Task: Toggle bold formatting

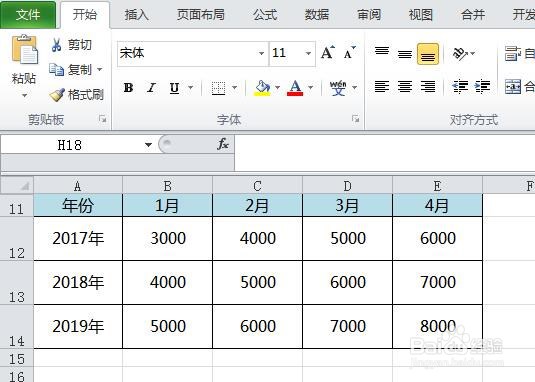Action: click(128, 88)
